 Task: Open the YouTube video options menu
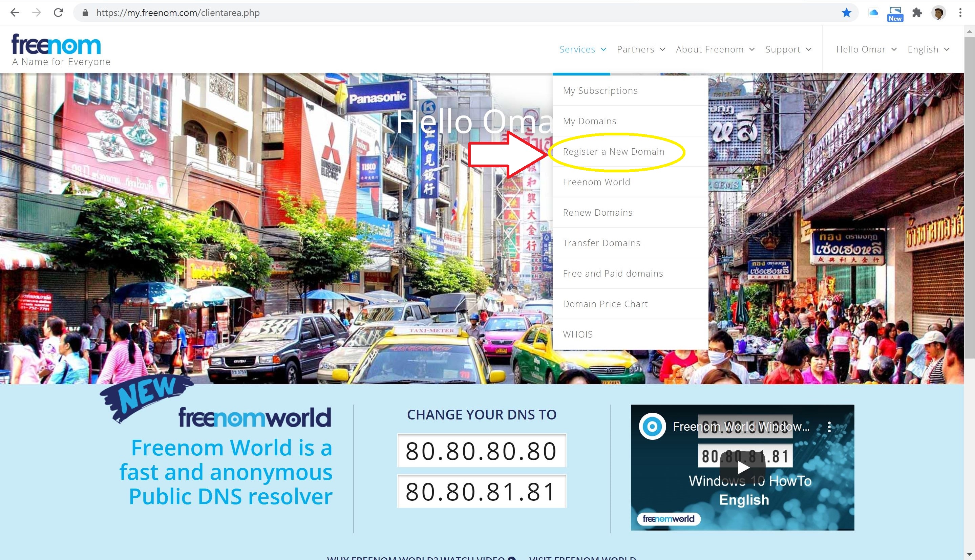pyautogui.click(x=829, y=427)
